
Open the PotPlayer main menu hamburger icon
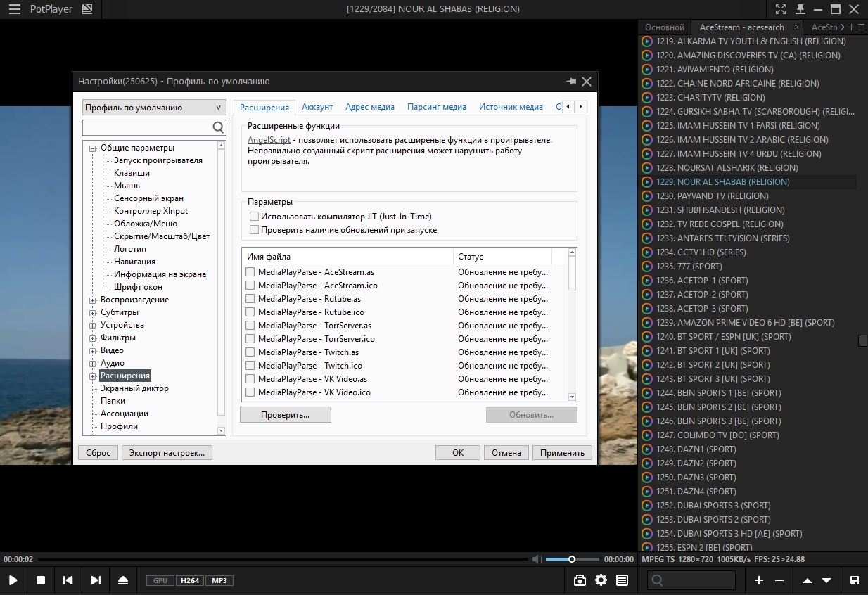coord(14,9)
